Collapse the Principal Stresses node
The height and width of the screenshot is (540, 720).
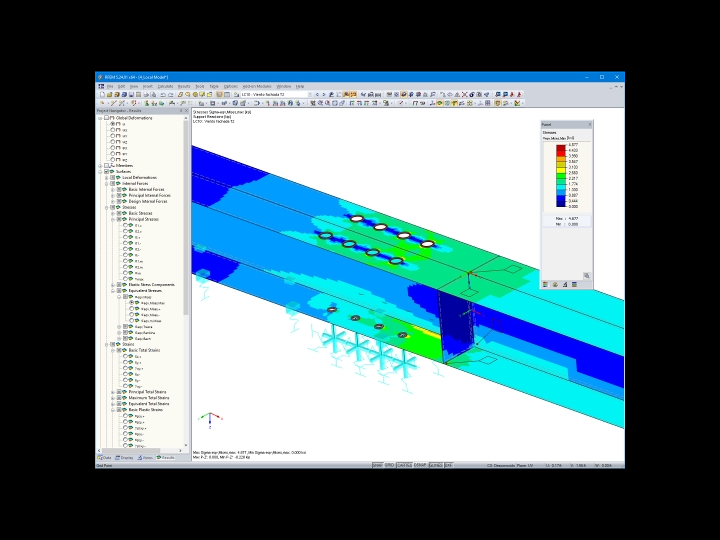click(x=113, y=219)
